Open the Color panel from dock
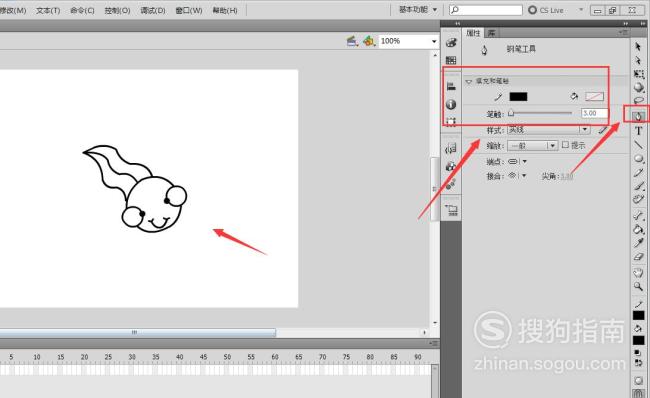Viewport: 650px width, 398px height. pos(451,42)
